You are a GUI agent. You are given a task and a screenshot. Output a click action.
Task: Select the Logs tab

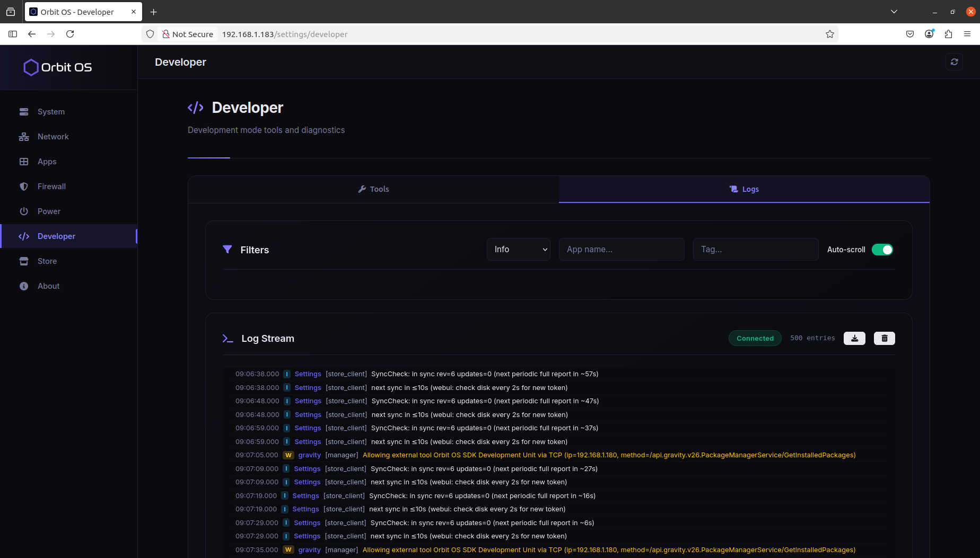point(744,189)
